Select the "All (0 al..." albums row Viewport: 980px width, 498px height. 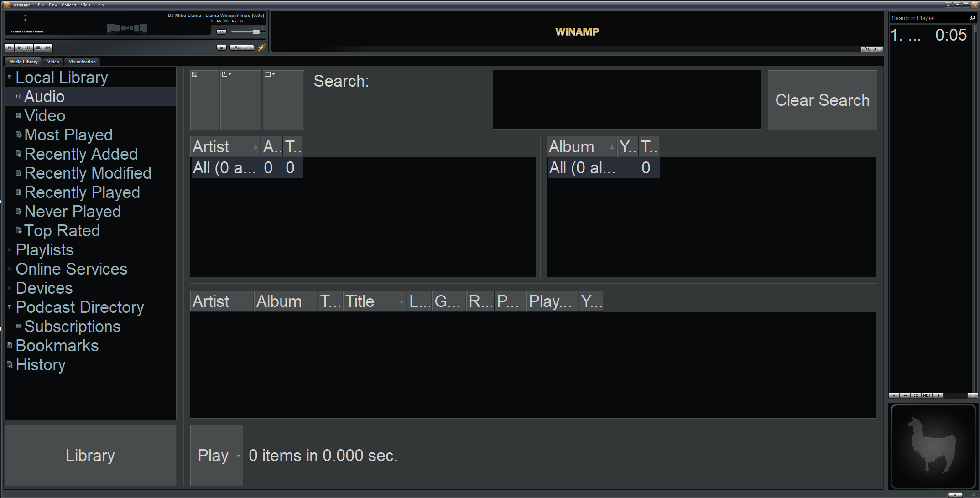point(603,168)
